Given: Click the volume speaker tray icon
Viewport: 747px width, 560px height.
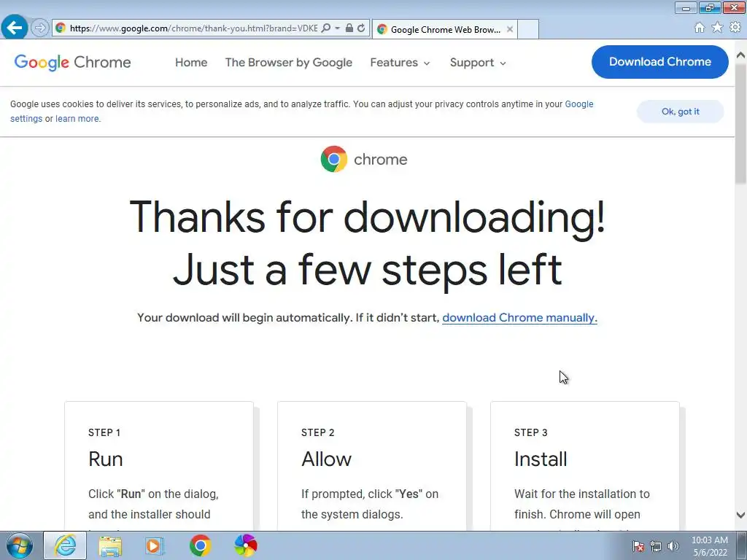Looking at the screenshot, I should tap(673, 546).
